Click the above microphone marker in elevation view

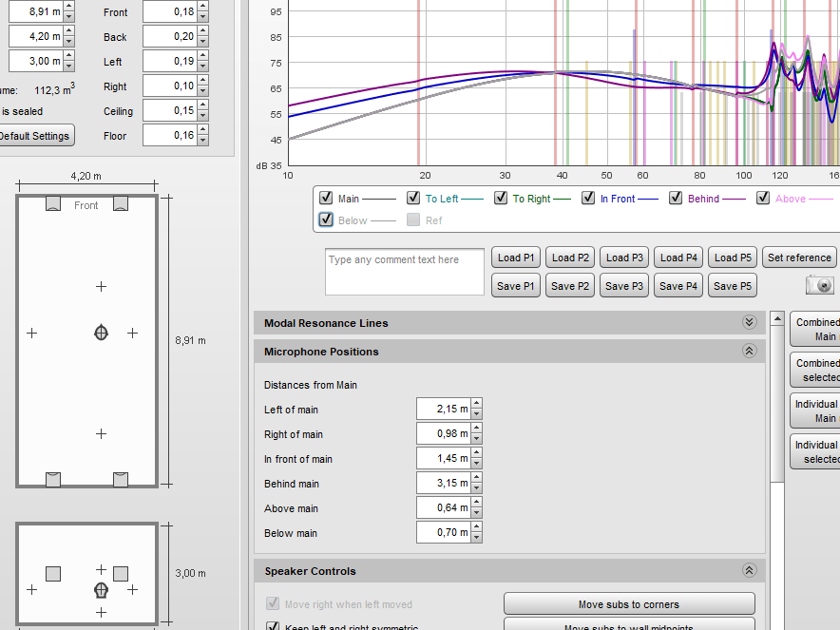[101, 569]
